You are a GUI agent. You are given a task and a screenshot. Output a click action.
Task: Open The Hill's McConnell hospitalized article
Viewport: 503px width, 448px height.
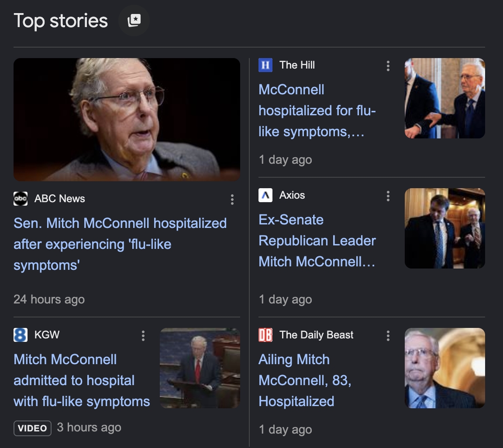(x=317, y=110)
